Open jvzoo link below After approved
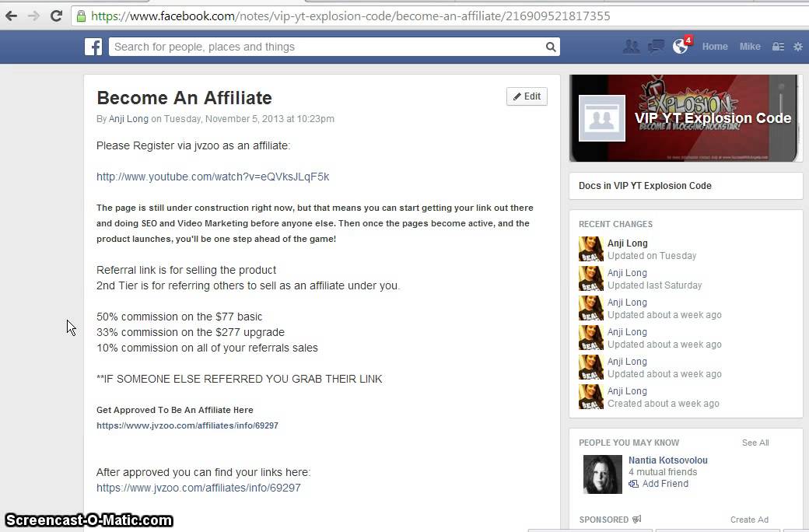Viewport: 809px width, 532px height. coord(198,488)
